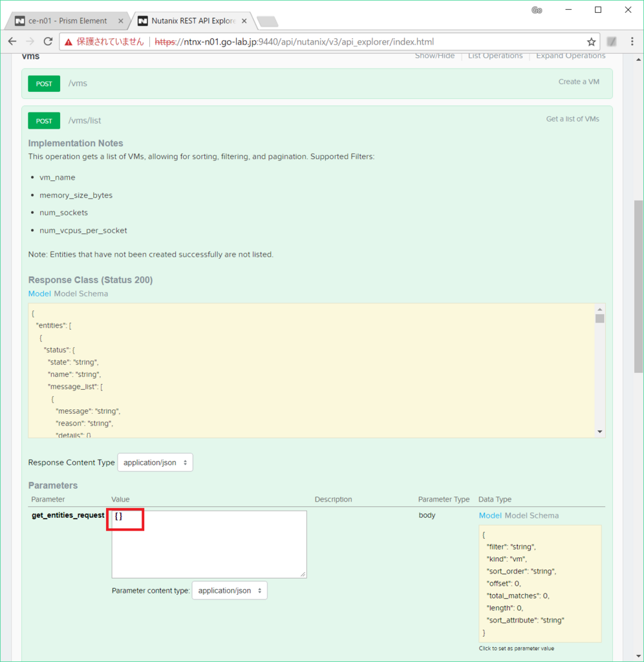644x662 pixels.
Task: Switch to the Nutanix REST API Explorer tab
Action: pos(191,20)
